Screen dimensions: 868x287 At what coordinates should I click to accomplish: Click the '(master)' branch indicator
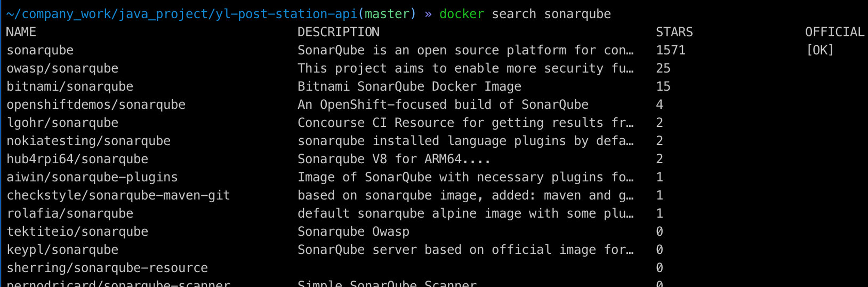click(387, 14)
